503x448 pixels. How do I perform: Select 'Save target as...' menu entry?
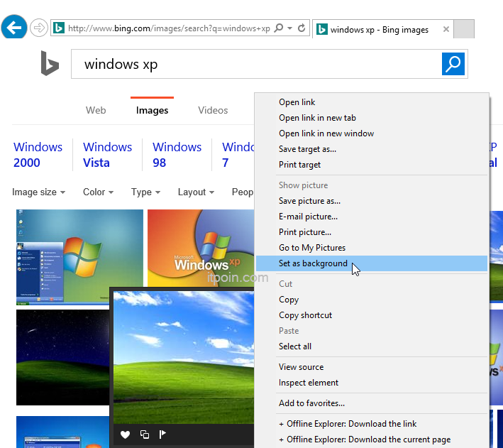[372, 149]
